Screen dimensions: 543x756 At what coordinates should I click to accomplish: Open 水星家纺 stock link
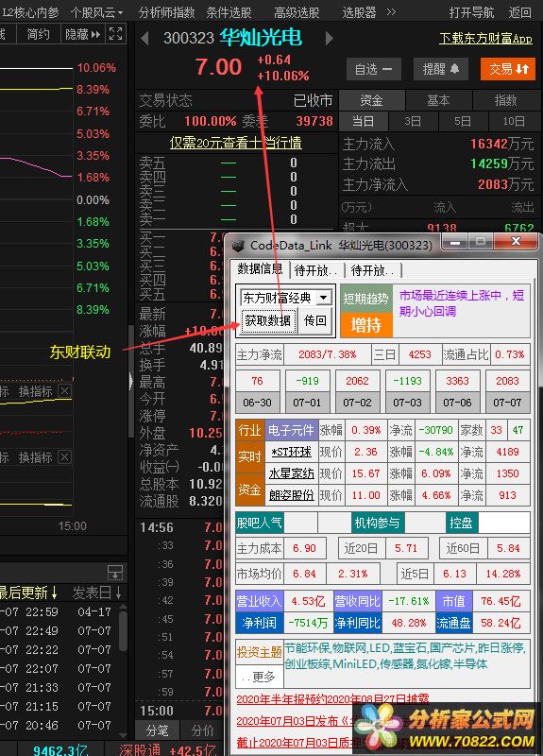click(x=291, y=473)
